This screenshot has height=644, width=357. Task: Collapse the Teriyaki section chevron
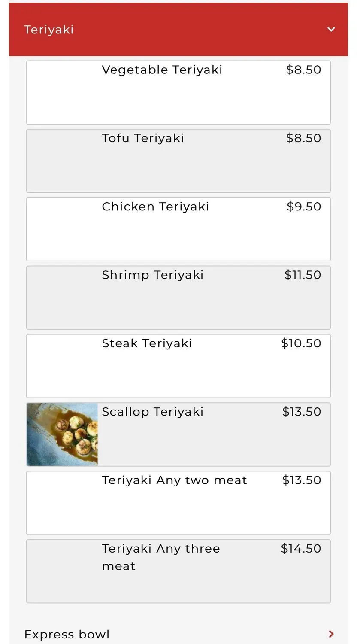point(331,29)
